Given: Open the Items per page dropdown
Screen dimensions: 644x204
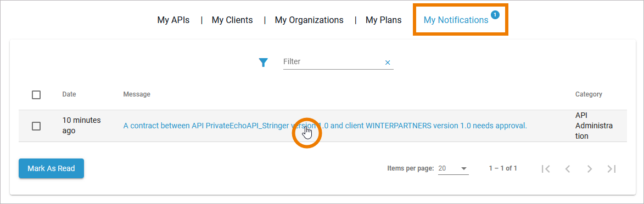Looking at the screenshot, I should click(453, 168).
